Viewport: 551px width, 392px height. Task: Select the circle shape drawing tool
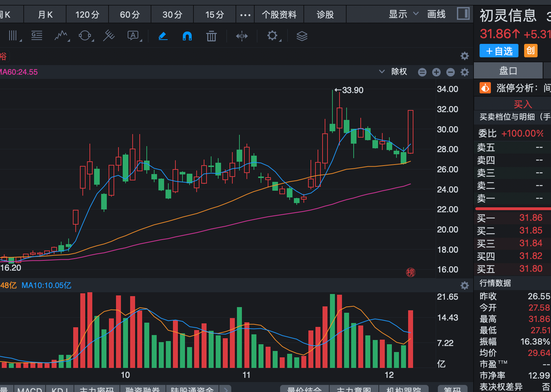point(85,35)
